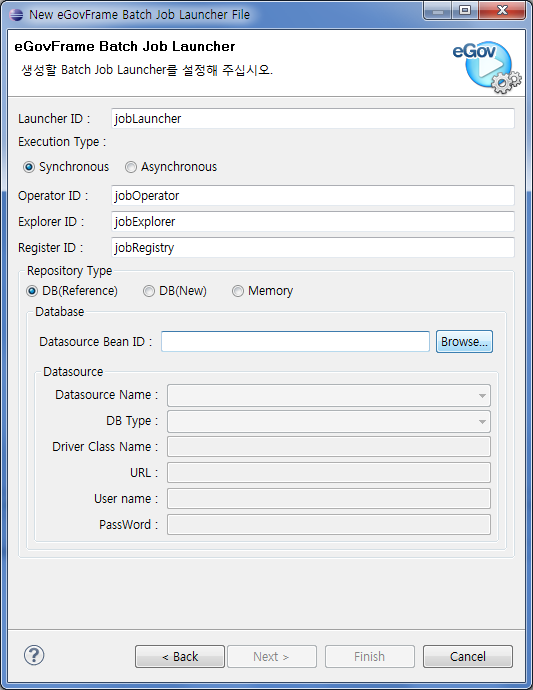Screen dimensions: 533x690
Task: Click the help question mark icon
Action: tap(34, 655)
